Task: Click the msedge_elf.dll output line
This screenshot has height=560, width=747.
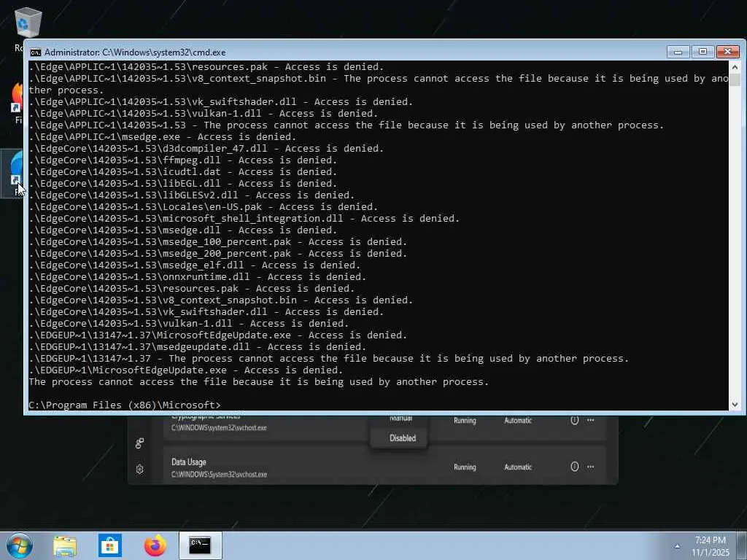Action: click(194, 265)
